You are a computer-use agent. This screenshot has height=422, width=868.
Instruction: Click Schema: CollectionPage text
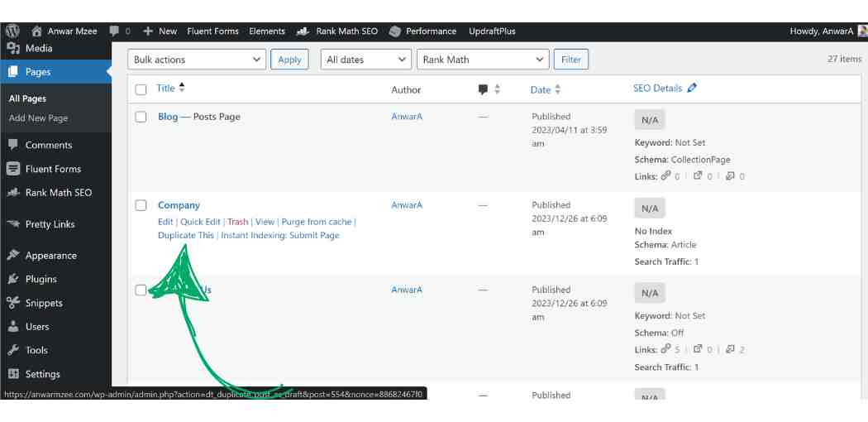pos(683,160)
